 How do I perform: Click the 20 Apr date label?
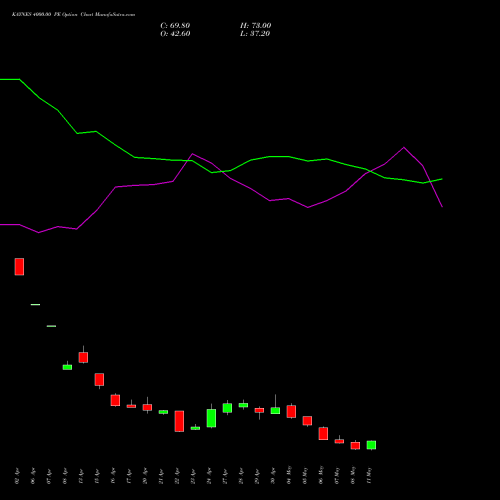[x=145, y=476]
